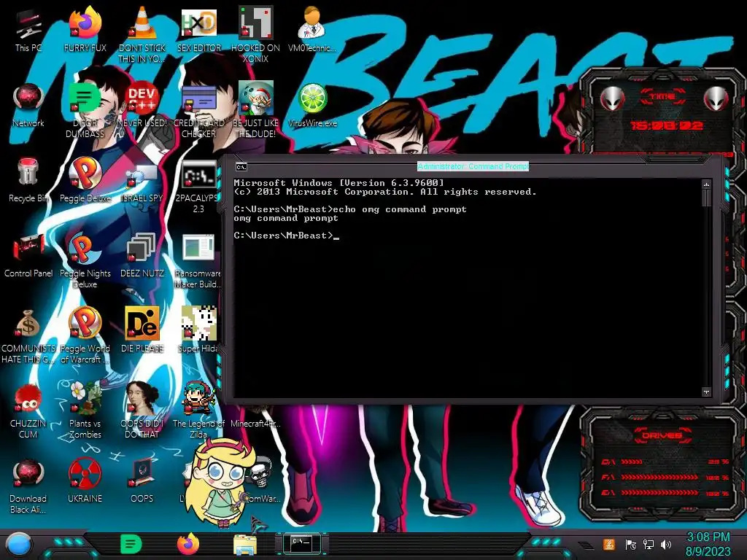Open the Recycle Bin
Image resolution: width=747 pixels, height=560 pixels.
tap(28, 180)
